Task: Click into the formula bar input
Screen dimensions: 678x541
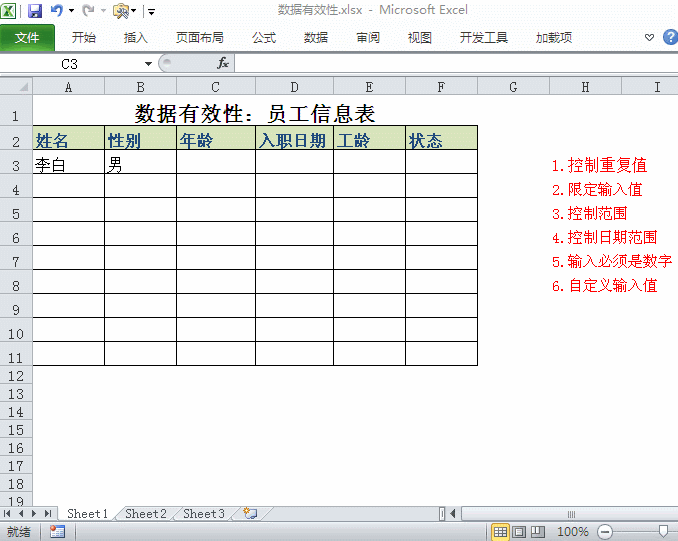Action: click(x=456, y=64)
